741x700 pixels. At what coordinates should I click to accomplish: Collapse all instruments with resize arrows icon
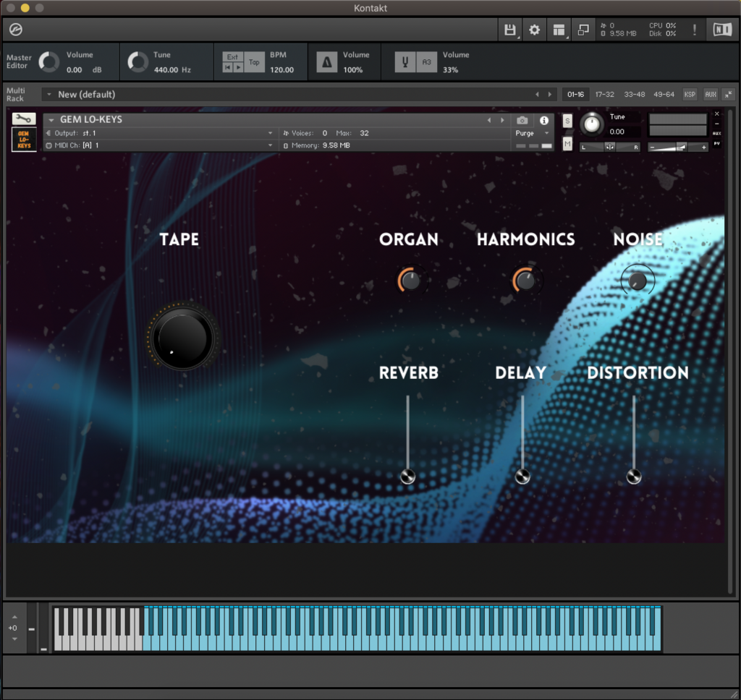click(x=729, y=95)
